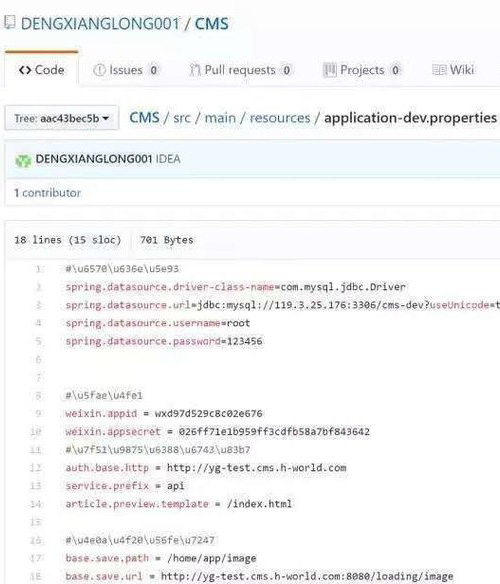500x584 pixels.
Task: Click the base.save.path code line
Action: point(161,558)
